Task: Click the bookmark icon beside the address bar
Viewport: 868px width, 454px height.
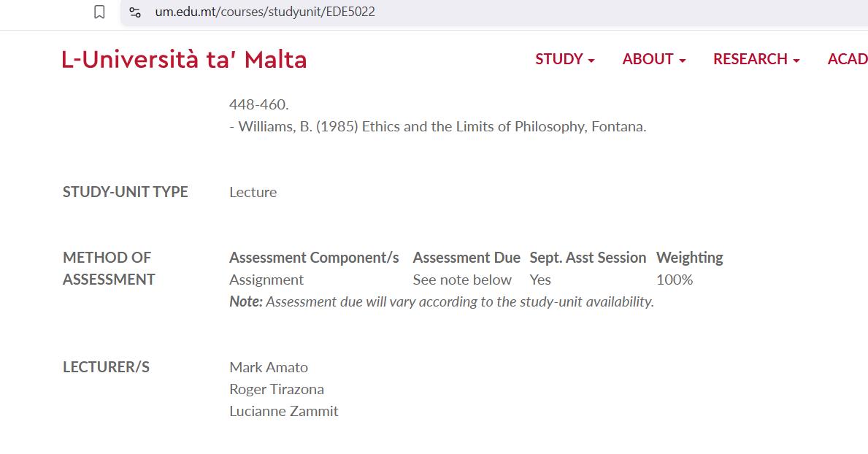Action: 100,12
